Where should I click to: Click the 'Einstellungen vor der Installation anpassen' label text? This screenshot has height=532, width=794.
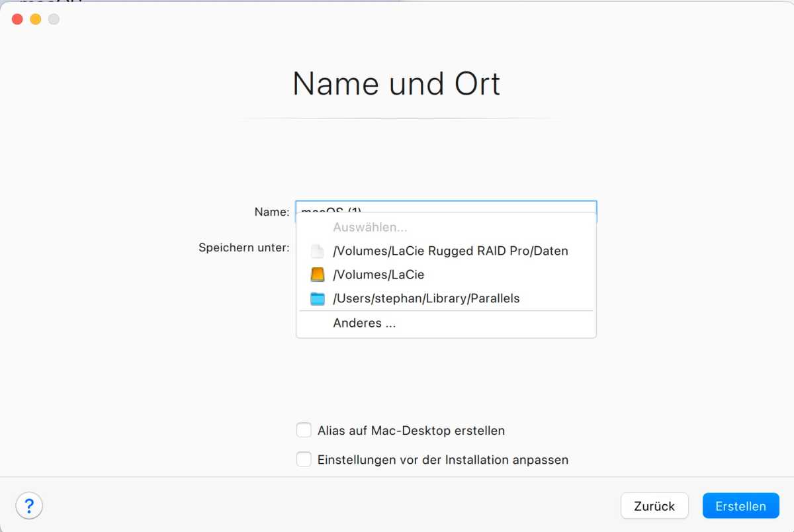pos(443,460)
